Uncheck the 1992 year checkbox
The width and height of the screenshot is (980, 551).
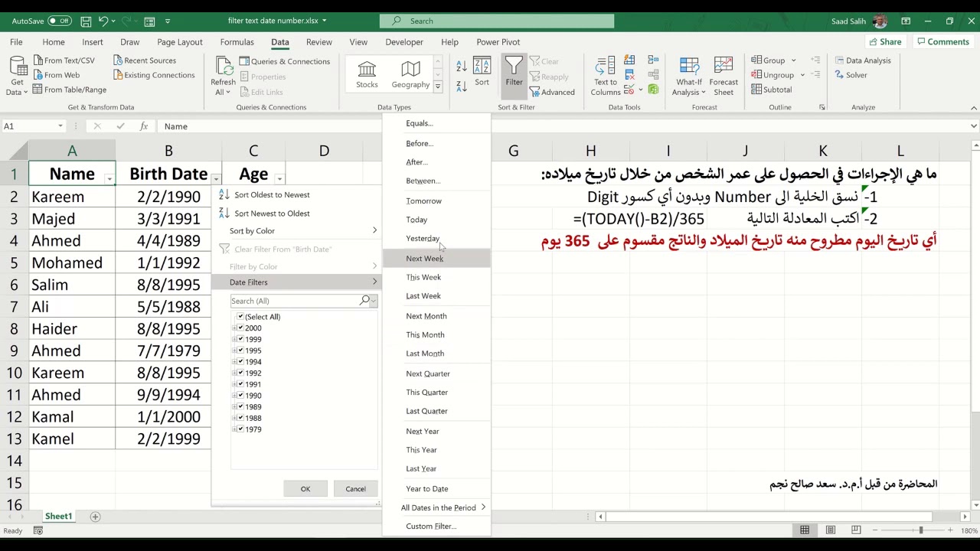click(x=240, y=373)
